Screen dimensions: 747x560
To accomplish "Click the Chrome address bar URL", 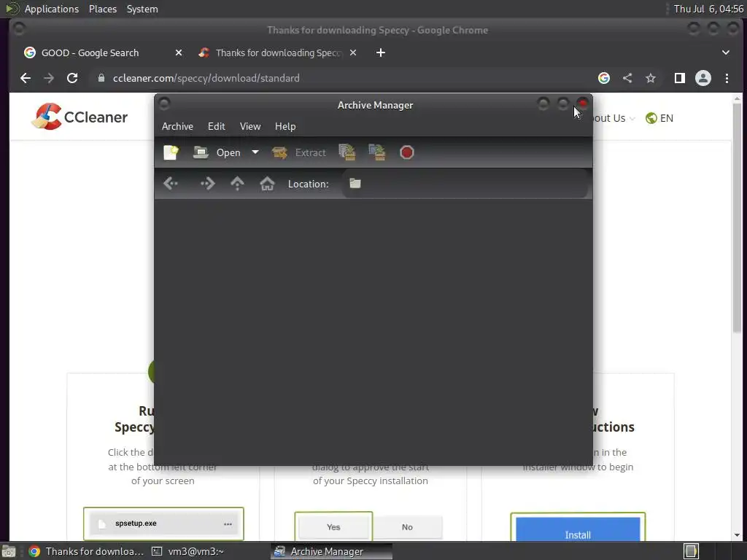I will (206, 78).
